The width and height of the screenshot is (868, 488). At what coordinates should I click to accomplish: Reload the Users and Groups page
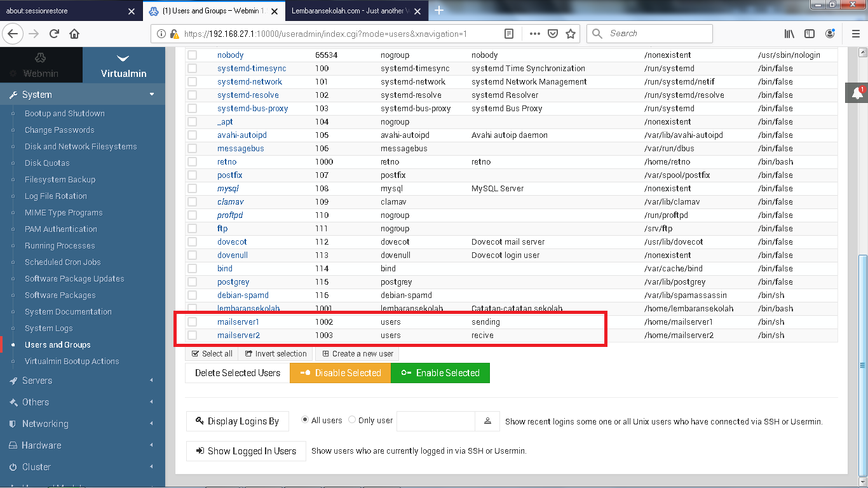[53, 33]
